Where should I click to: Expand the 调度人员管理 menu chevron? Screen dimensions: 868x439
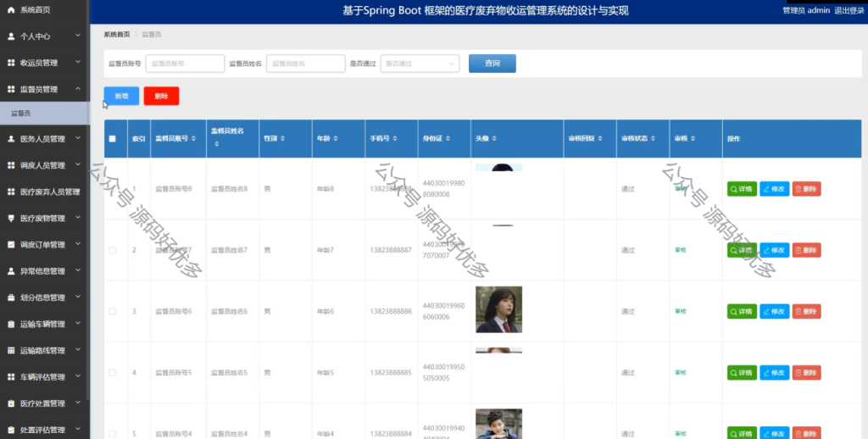point(78,164)
